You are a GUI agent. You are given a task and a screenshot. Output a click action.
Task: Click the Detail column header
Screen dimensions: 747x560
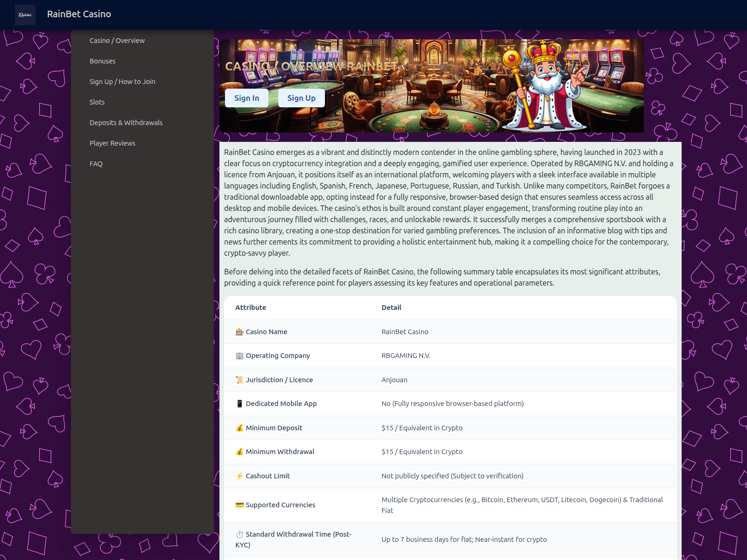pyautogui.click(x=391, y=308)
